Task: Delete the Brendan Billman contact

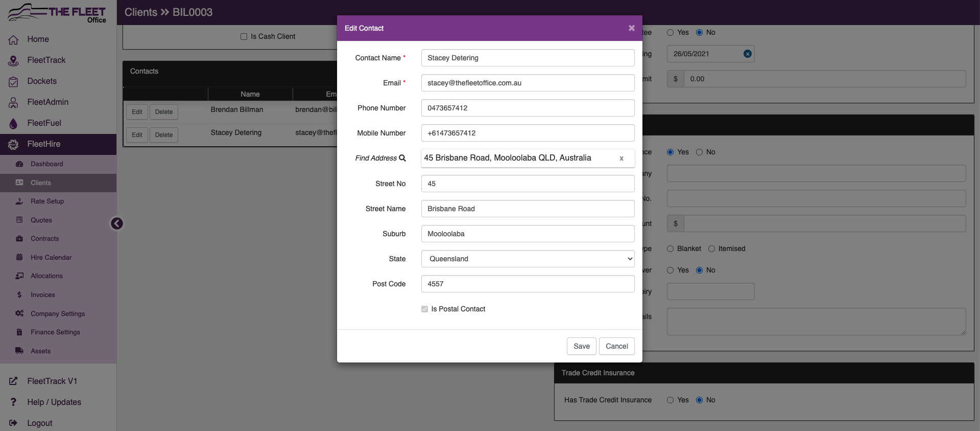Action: point(164,112)
